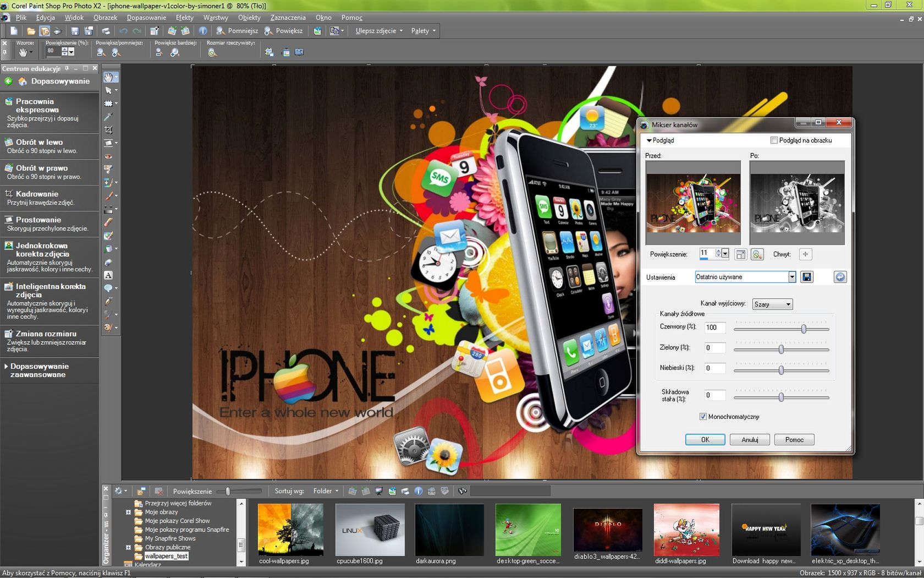The width and height of the screenshot is (924, 578).
Task: Select the wallpapers_test folder
Action: (167, 556)
